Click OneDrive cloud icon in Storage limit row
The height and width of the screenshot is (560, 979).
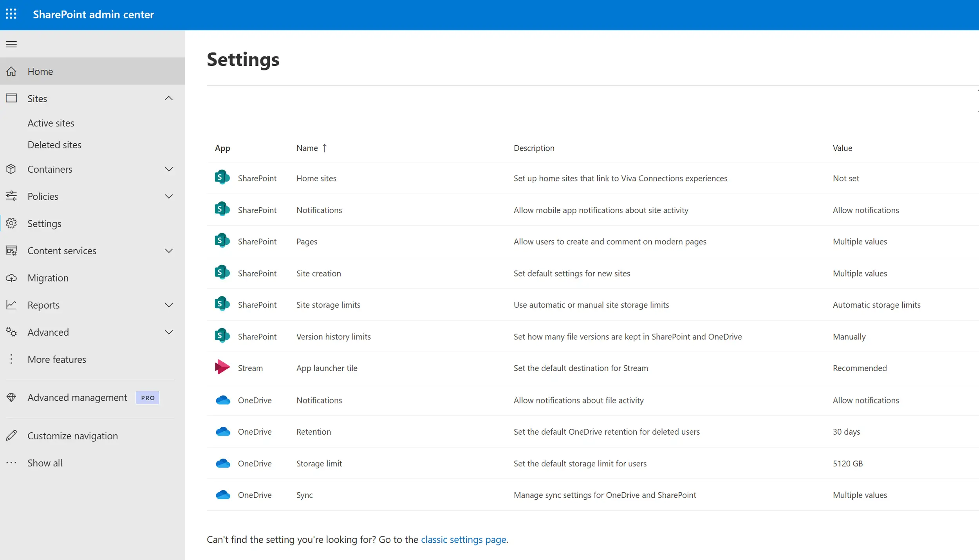223,463
